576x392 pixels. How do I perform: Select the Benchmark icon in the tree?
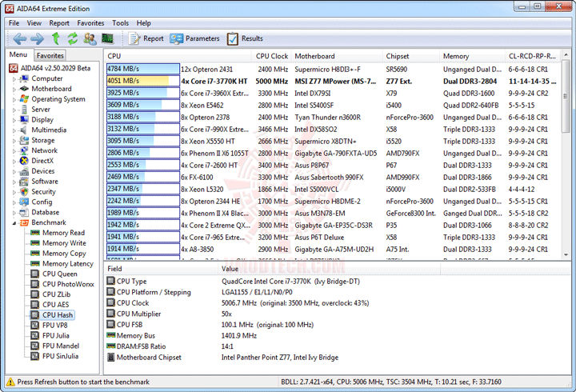coord(24,222)
